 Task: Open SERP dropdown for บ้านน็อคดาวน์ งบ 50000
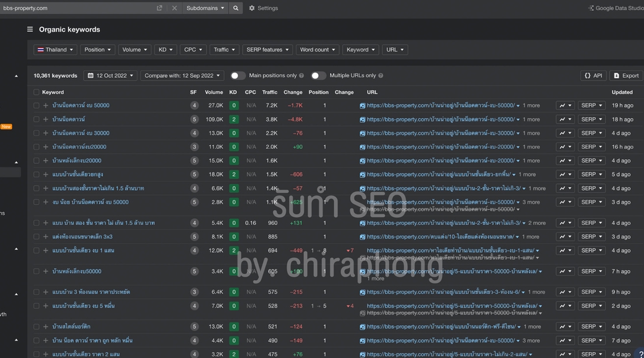pos(592,105)
